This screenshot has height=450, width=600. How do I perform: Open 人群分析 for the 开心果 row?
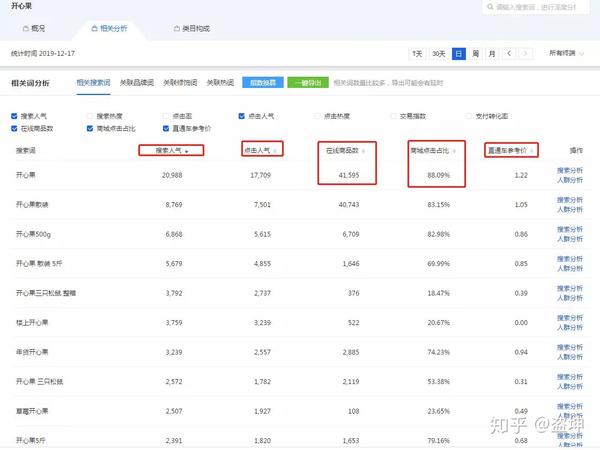coord(570,180)
